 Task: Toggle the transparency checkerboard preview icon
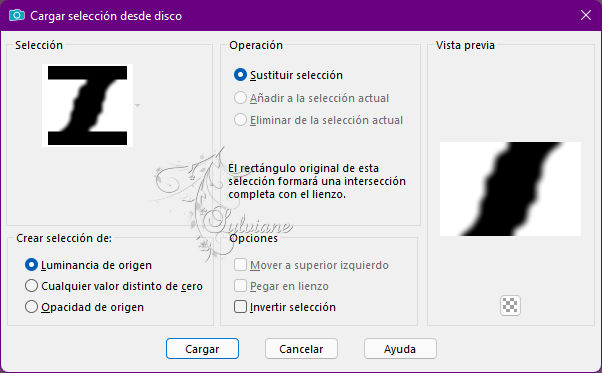[510, 305]
